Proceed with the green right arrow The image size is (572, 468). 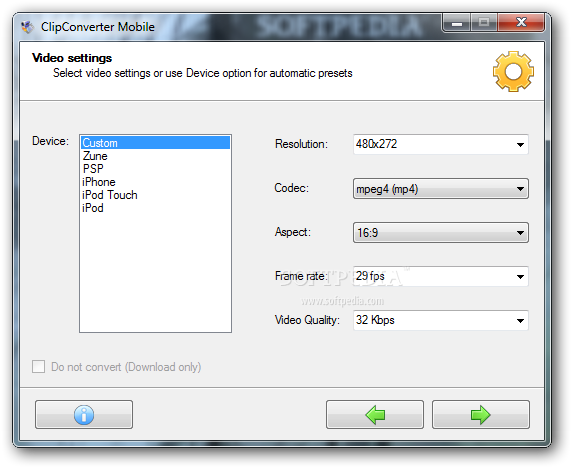point(480,414)
